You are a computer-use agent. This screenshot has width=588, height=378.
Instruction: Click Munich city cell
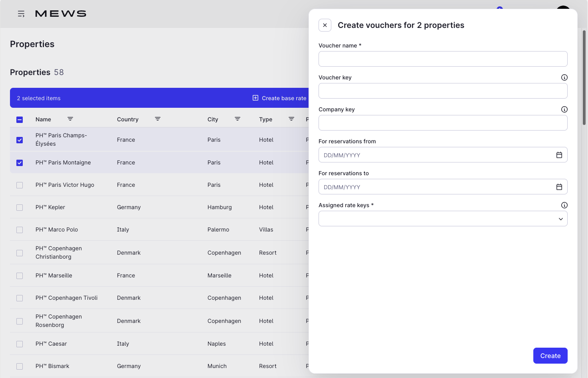click(x=217, y=366)
